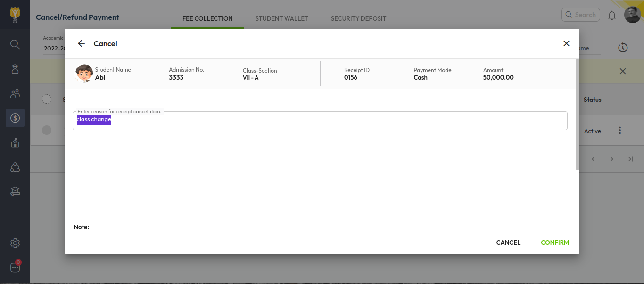Open the chat messages icon with badge
644x284 pixels.
pos(15,267)
